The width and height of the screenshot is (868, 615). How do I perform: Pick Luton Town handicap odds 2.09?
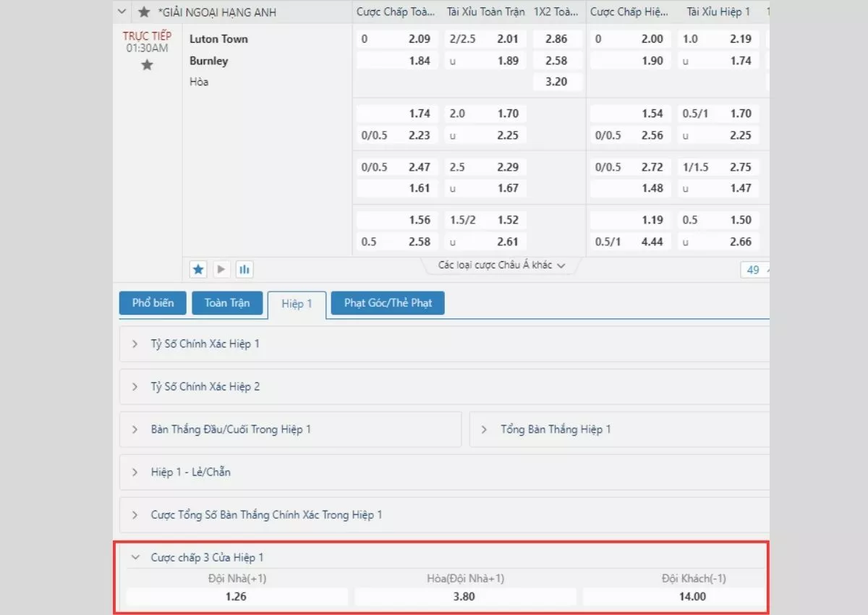tap(396, 39)
